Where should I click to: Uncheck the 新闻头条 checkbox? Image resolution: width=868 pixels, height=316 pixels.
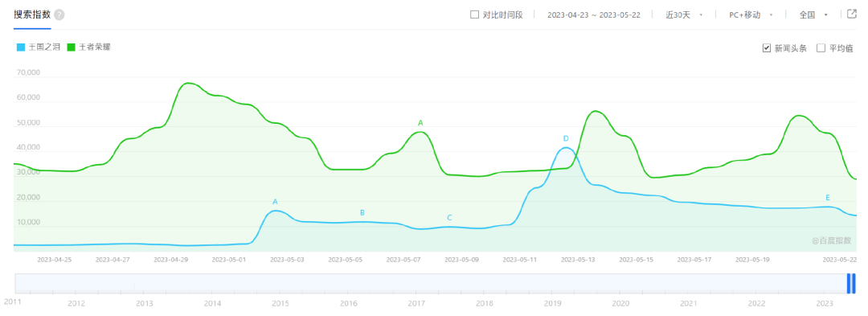coord(767,48)
